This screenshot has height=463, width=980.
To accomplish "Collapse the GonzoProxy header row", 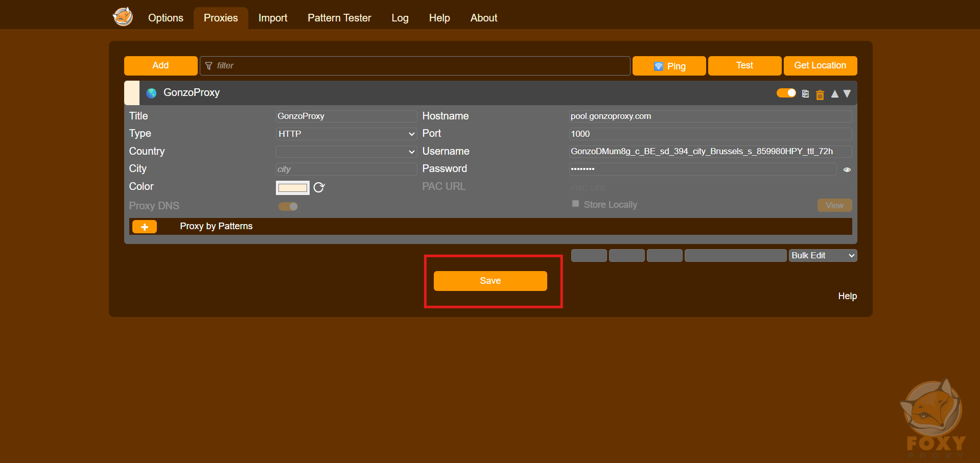I will pos(491,93).
